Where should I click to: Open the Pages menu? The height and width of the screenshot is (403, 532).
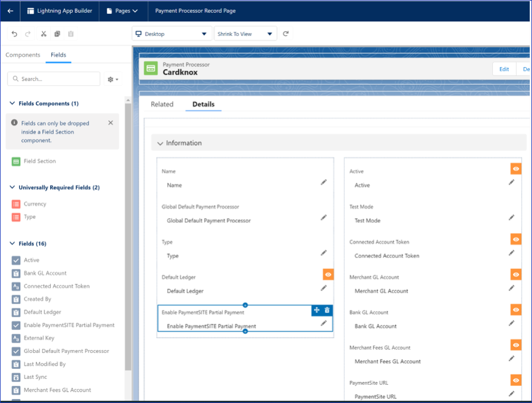122,11
